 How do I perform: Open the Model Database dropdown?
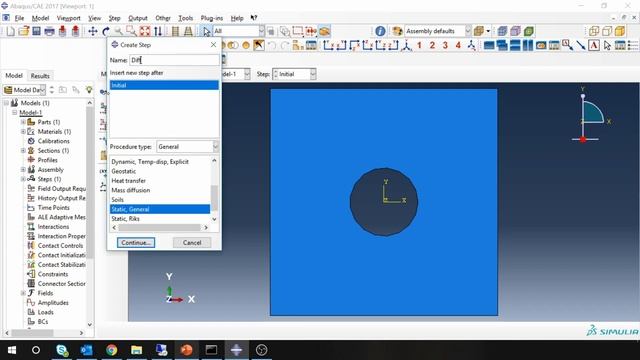(24, 90)
